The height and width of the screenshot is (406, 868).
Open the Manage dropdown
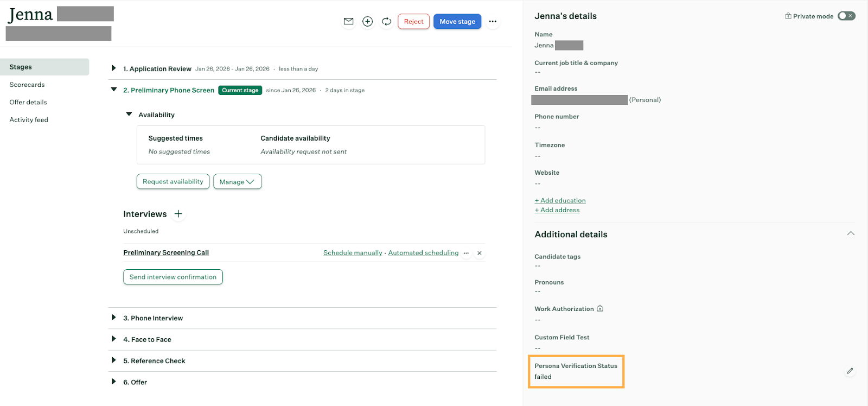[237, 182]
